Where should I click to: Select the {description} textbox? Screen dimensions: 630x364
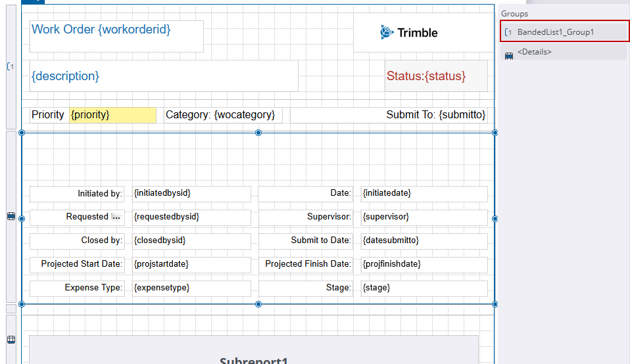164,76
